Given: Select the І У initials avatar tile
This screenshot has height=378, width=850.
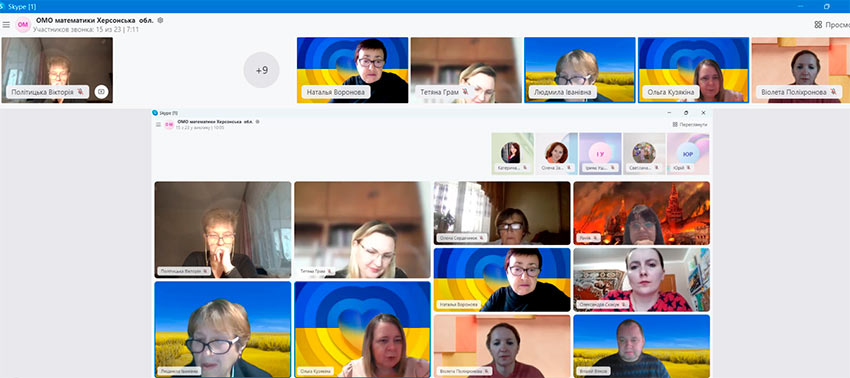Looking at the screenshot, I should point(600,153).
